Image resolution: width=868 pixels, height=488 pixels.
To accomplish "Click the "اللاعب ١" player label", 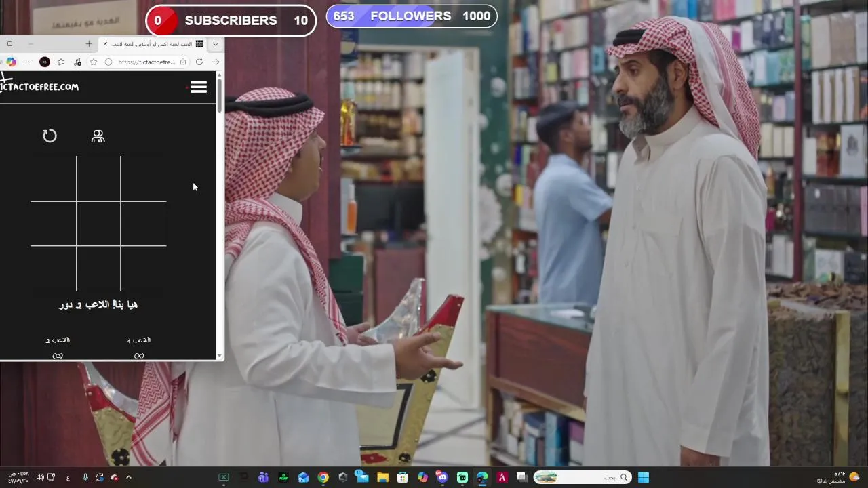I will (x=139, y=340).
